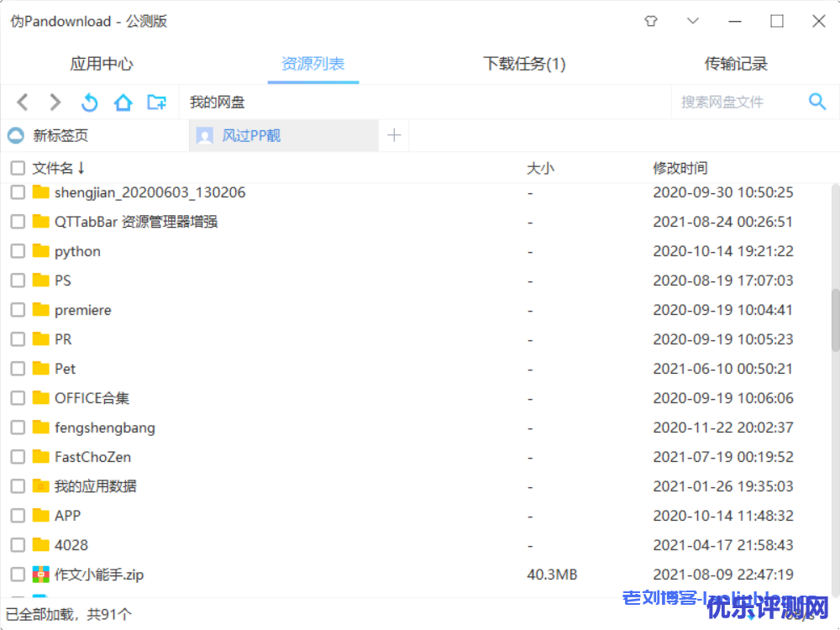Viewport: 840px width, 630px height.
Task: Click the 4028 folder icon
Action: click(x=40, y=545)
